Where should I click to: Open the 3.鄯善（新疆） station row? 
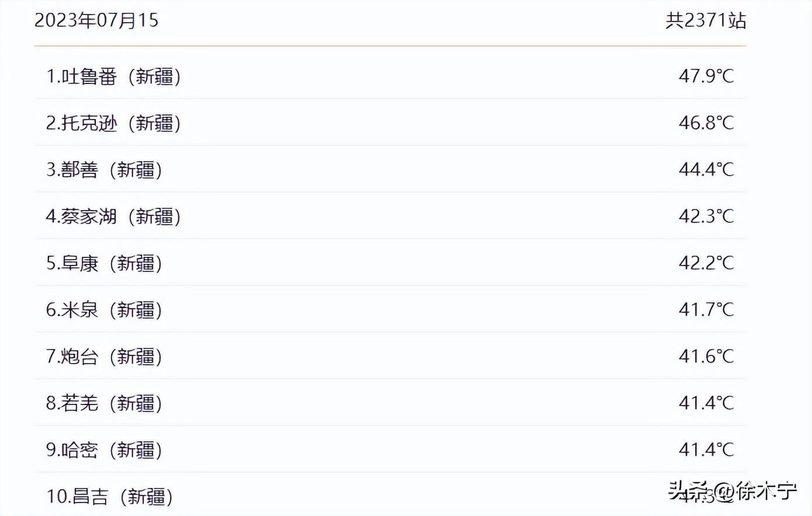[x=104, y=170]
